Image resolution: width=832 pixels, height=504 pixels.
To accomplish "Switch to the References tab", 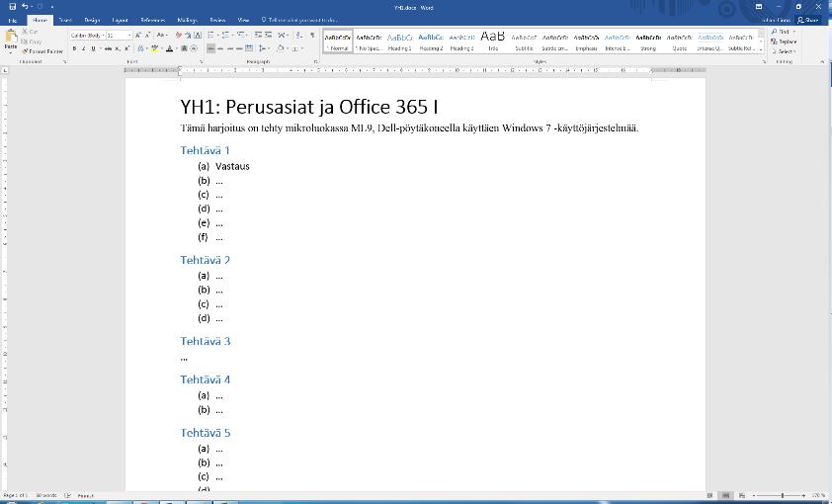I will click(x=153, y=20).
